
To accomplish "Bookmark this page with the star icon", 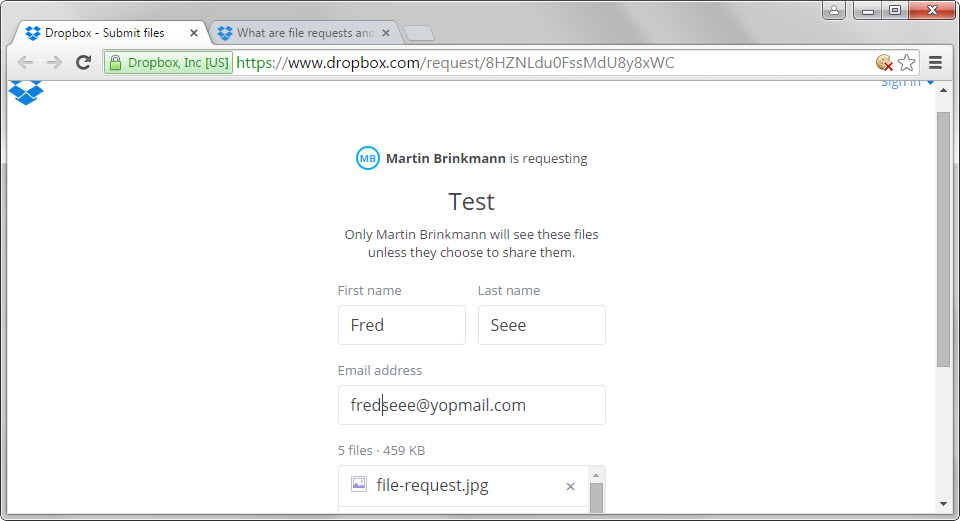I will 907,62.
